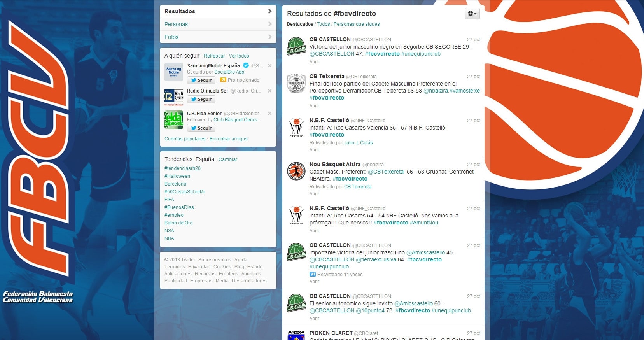
Task: Click the chevron next to Fotos
Action: pyautogui.click(x=270, y=37)
